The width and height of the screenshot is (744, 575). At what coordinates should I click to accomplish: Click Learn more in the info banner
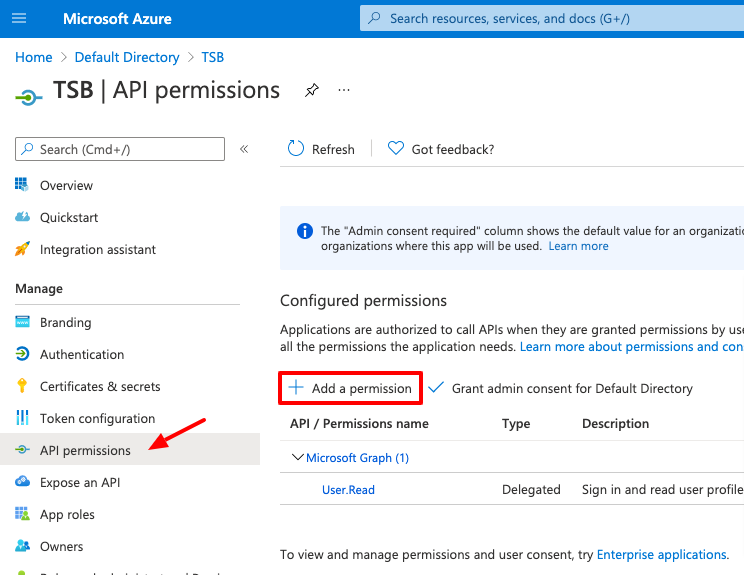click(x=578, y=246)
